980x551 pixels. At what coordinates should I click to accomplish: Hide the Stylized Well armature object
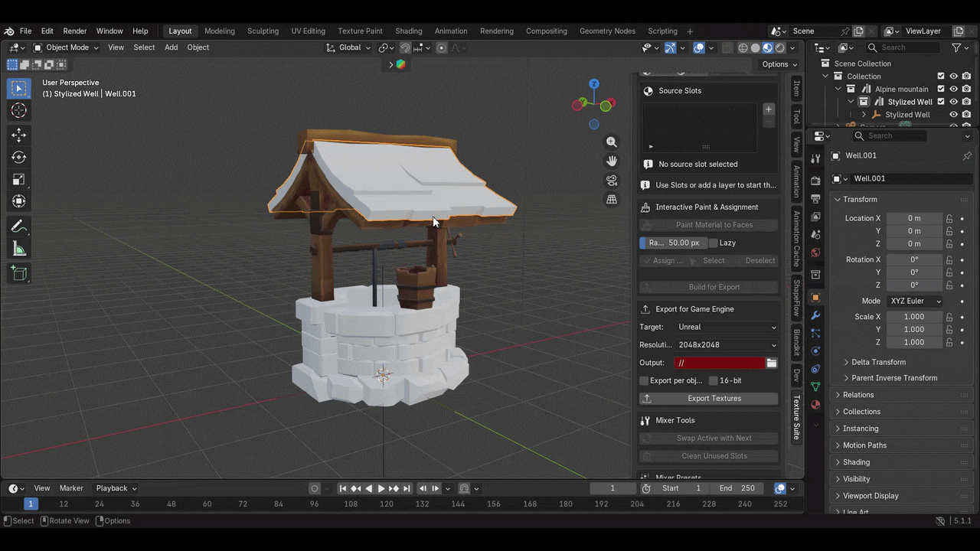coord(954,115)
